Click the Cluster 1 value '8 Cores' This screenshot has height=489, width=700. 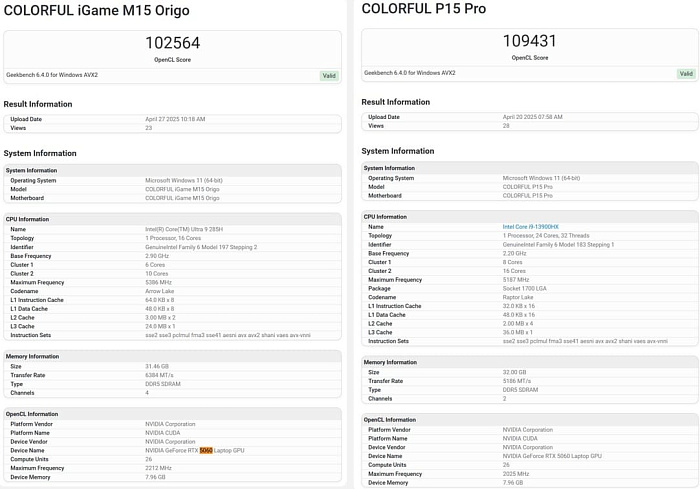(x=512, y=263)
